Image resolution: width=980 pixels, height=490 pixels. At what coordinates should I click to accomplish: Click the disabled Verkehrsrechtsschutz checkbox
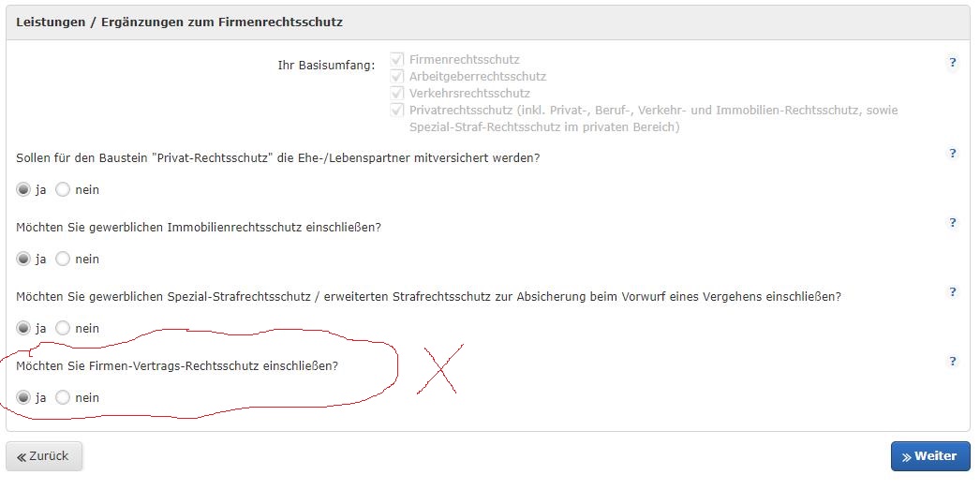pyautogui.click(x=397, y=93)
